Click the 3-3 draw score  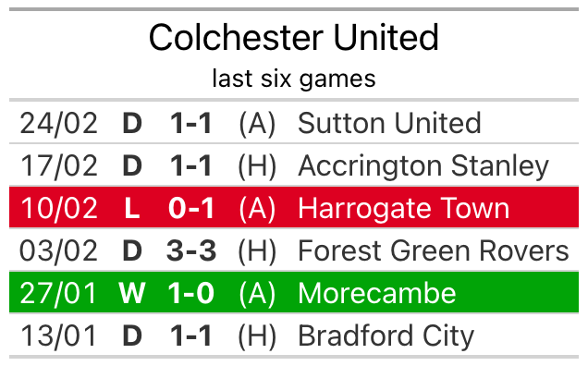click(191, 250)
